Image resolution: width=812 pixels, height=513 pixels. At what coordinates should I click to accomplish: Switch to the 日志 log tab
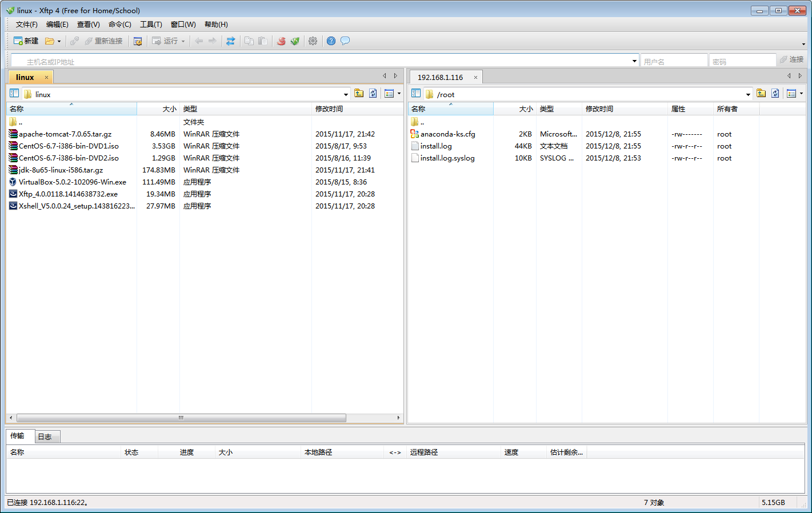pyautogui.click(x=45, y=437)
